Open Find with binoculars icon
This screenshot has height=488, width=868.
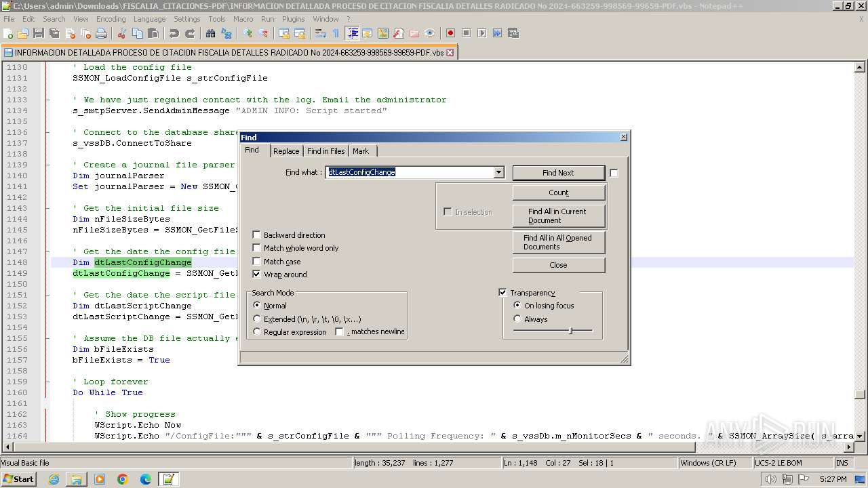211,33
